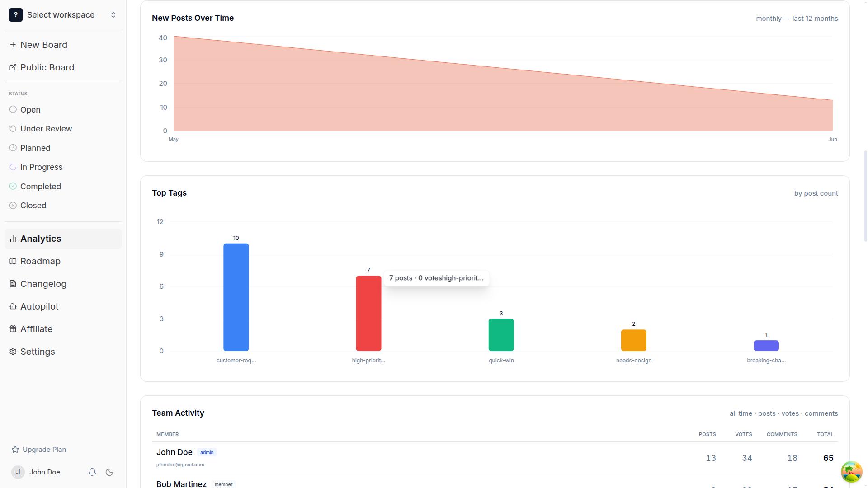Click the VOTES column header
This screenshot has width=868, height=488.
click(x=743, y=434)
